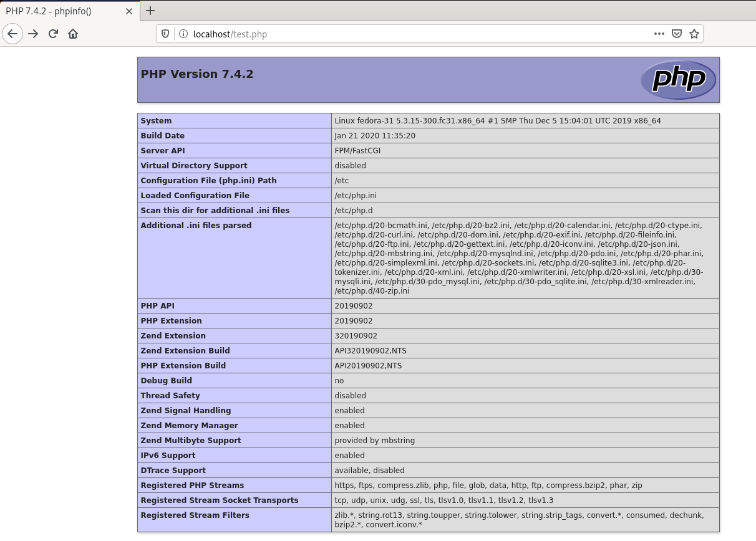Screen dimensions: 756x541
Task: Click the FPM/FastCGI Server API value
Action: coord(357,150)
